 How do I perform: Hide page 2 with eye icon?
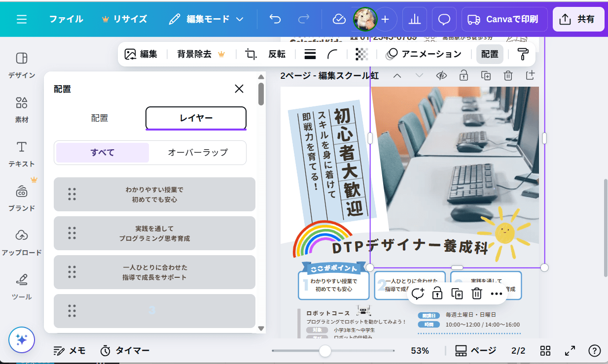(441, 75)
